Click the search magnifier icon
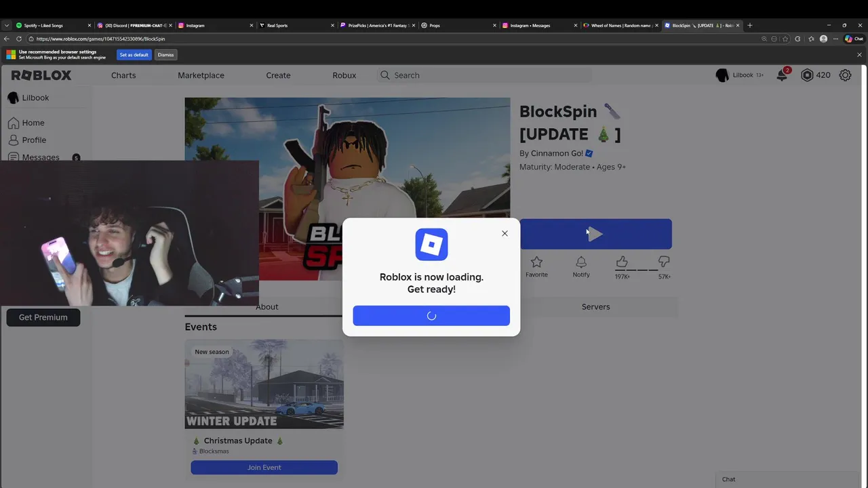The height and width of the screenshot is (488, 868). [x=385, y=75]
